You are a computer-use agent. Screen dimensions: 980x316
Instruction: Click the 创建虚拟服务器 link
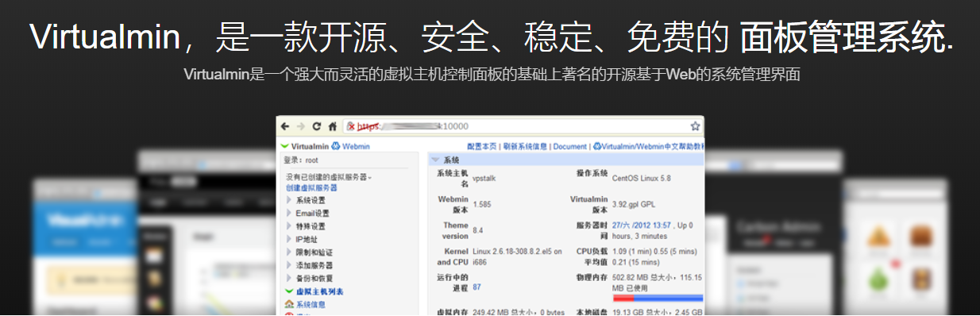pos(311,187)
